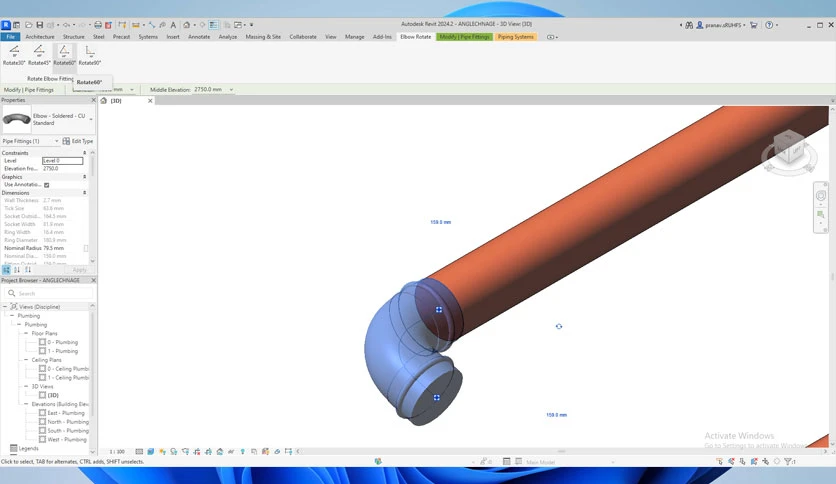The image size is (836, 484).
Task: Click the Visual Style cube icon in view control bar
Action: (x=151, y=451)
